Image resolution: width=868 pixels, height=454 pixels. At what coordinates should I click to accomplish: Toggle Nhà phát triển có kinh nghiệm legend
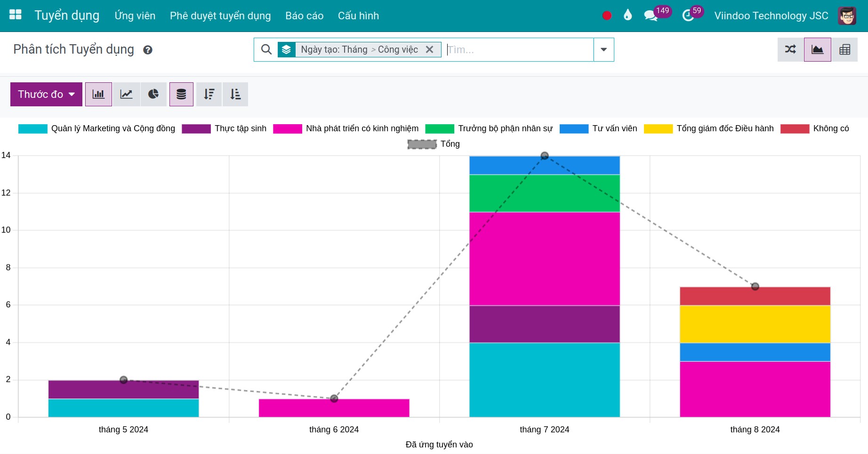pos(346,128)
